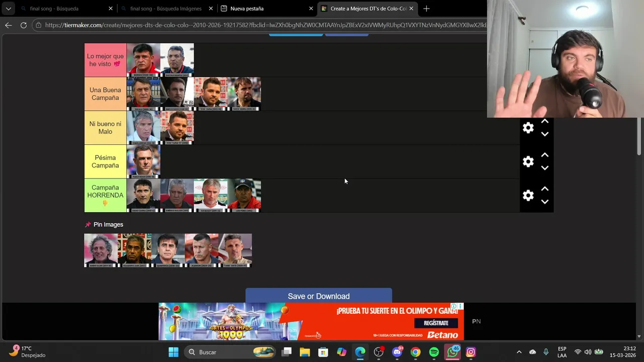Move Campaña HORRENDA row up
644x362 pixels.
545,189
